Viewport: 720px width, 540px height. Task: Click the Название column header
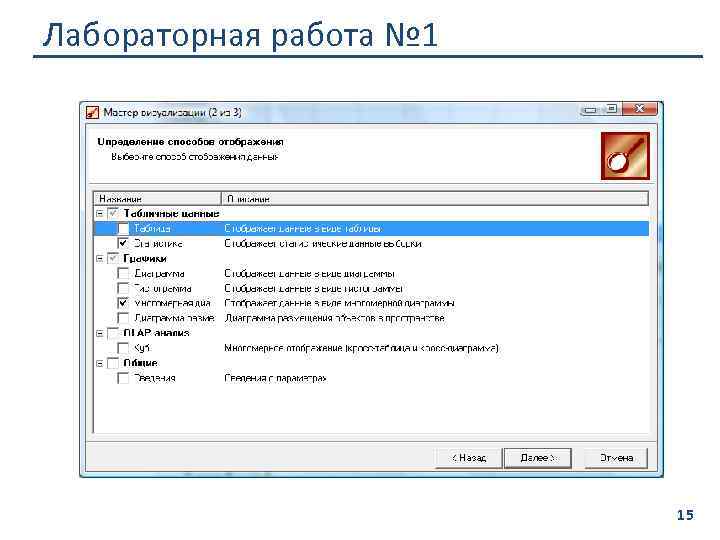click(158, 198)
